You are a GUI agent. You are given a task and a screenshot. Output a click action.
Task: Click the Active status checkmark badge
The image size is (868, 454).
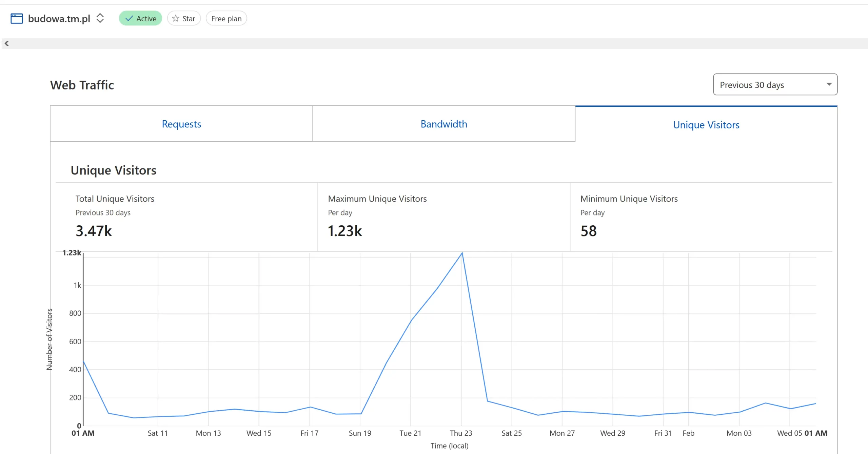click(140, 18)
